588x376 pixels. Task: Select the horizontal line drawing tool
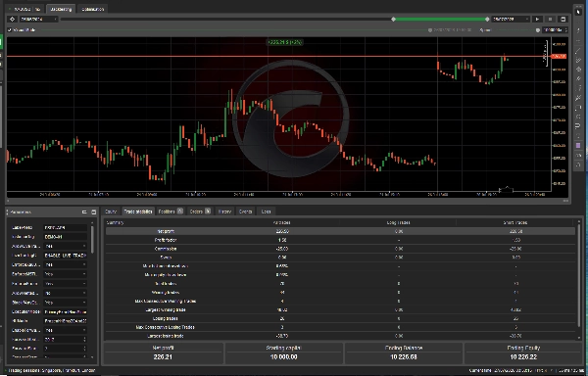coord(578,41)
